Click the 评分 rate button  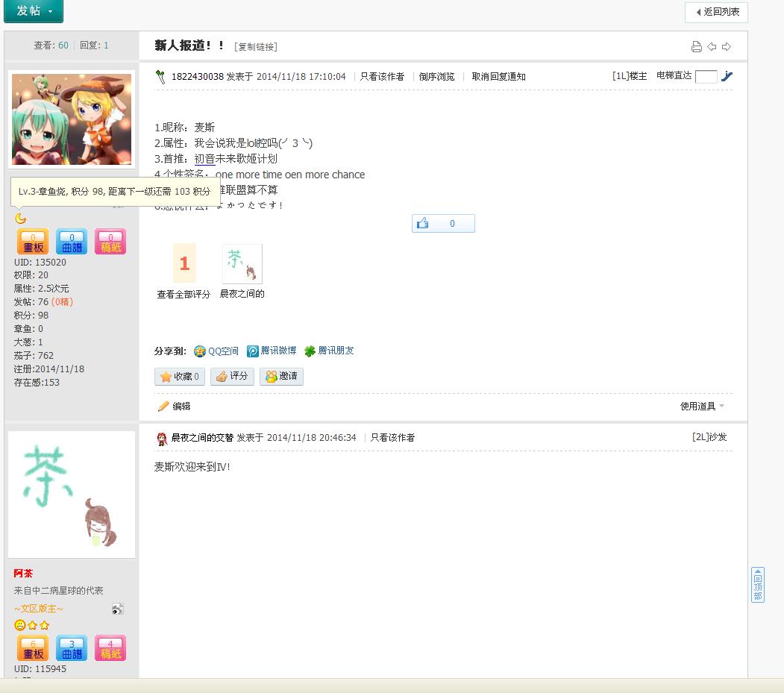(232, 377)
